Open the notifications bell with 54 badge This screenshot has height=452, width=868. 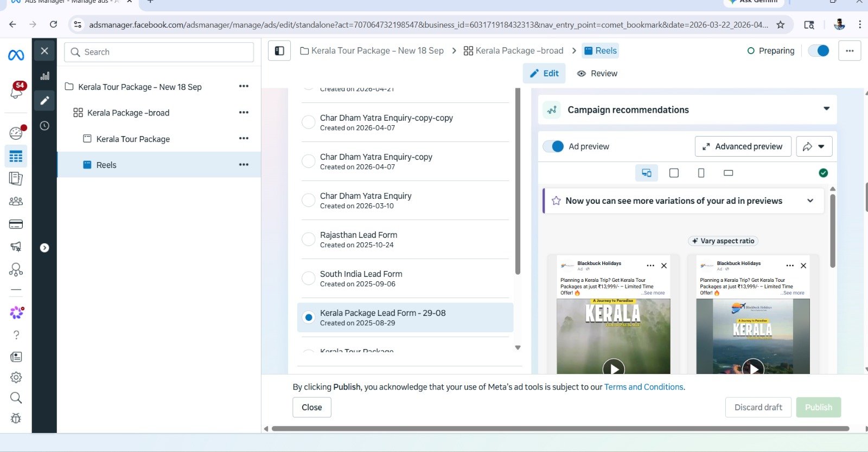tap(16, 91)
